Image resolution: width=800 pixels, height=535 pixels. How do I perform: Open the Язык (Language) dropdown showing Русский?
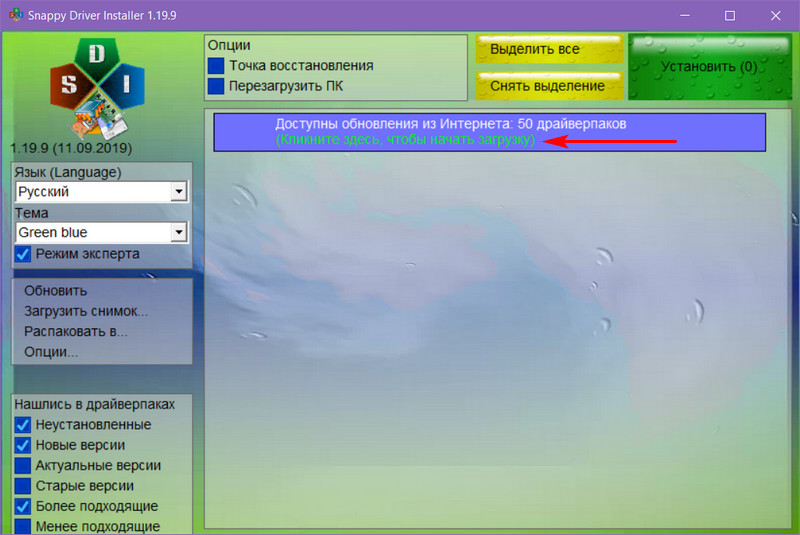click(102, 192)
